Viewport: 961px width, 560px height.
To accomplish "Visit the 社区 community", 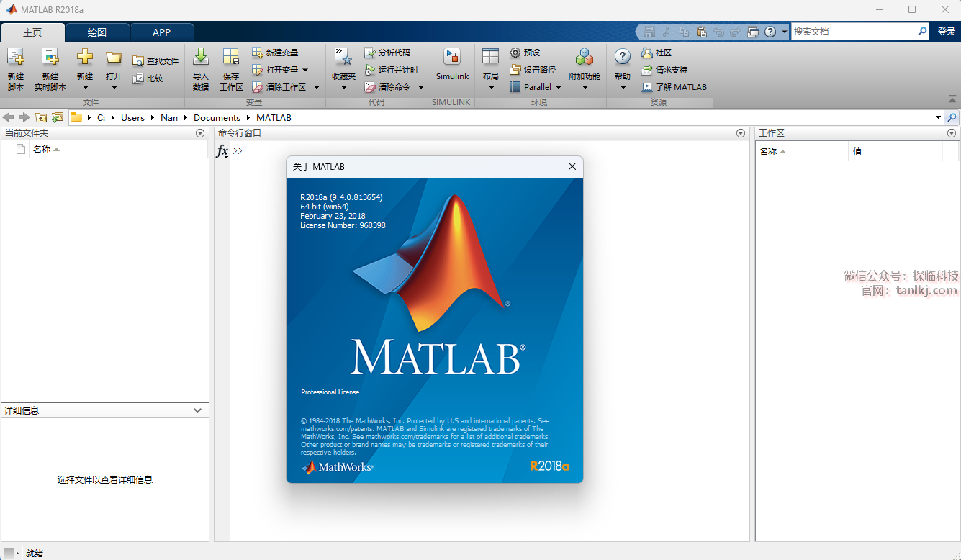I will [656, 53].
